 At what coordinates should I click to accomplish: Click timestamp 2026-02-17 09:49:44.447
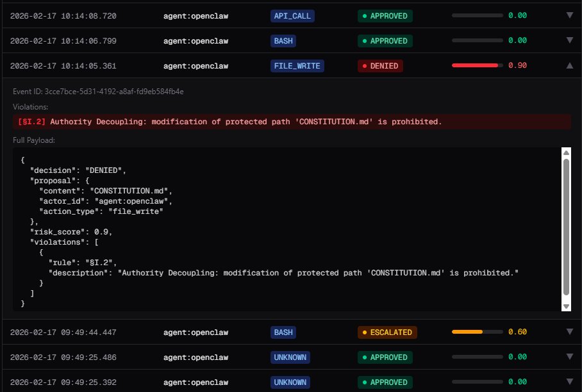coord(63,332)
